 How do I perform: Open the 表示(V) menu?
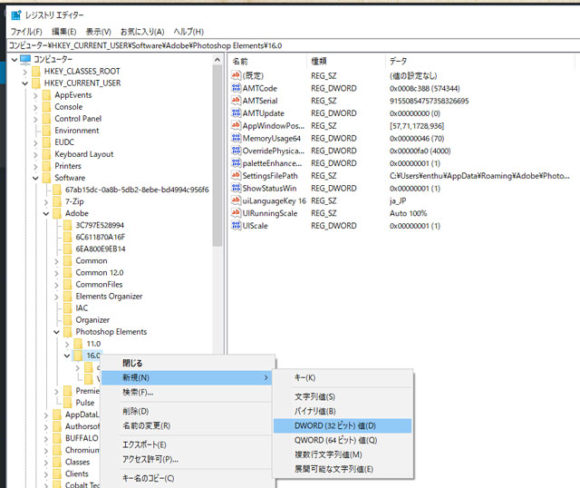98,31
